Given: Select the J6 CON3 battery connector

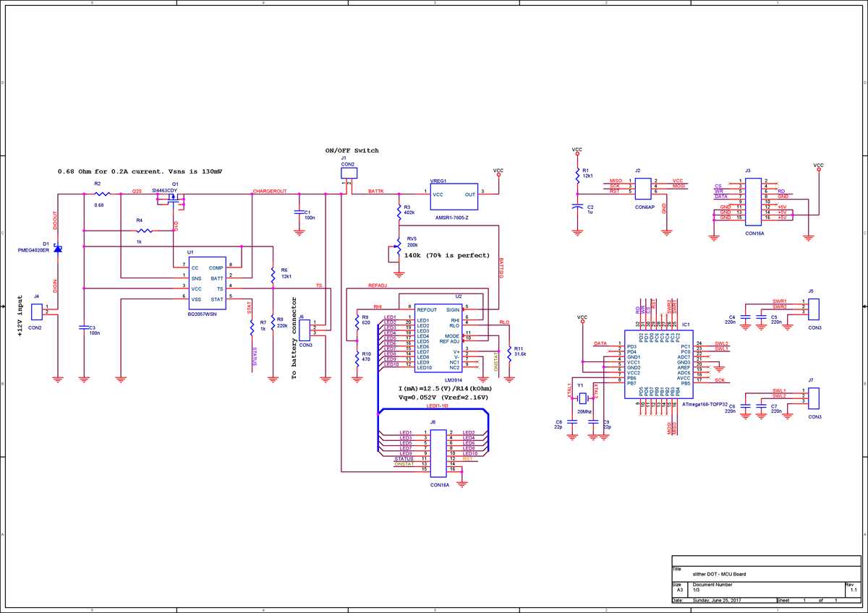Looking at the screenshot, I should click(x=305, y=330).
